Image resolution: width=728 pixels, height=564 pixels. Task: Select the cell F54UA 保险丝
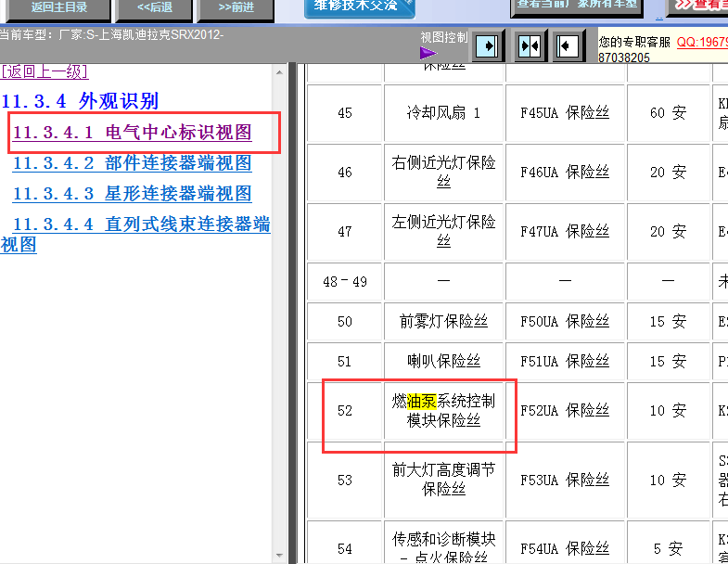(x=565, y=543)
